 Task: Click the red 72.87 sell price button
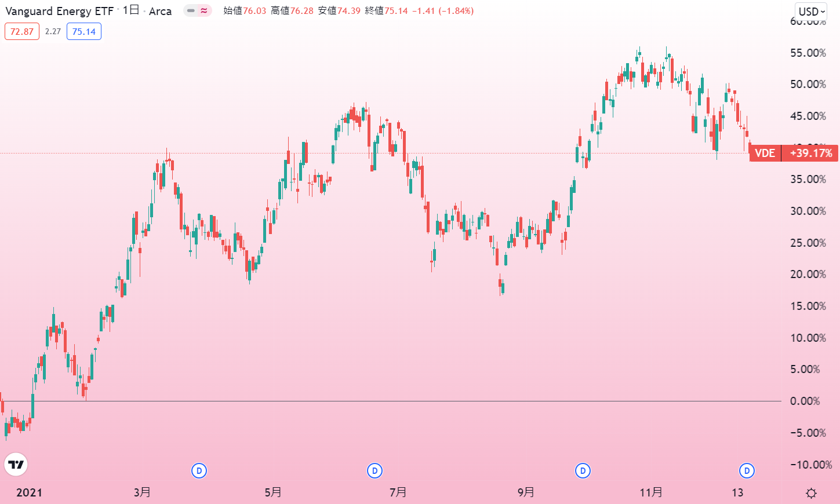(22, 31)
